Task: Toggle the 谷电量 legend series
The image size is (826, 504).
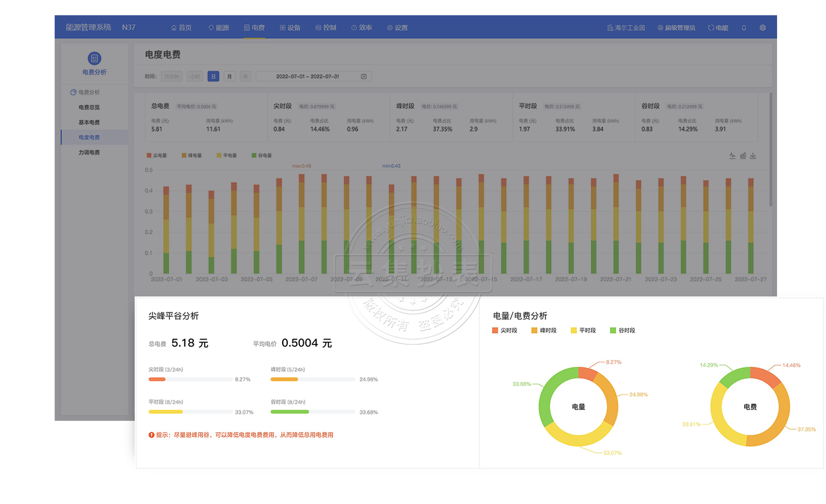Action: [x=262, y=155]
